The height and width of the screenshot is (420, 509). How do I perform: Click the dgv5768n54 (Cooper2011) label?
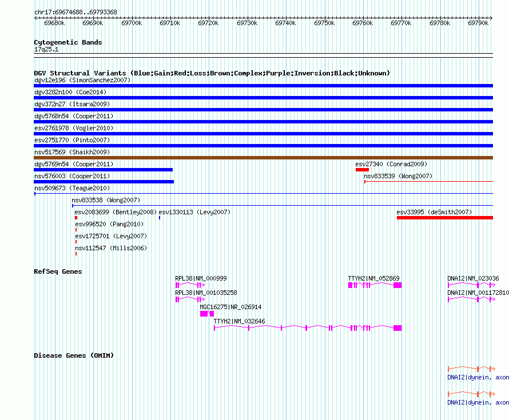[74, 116]
